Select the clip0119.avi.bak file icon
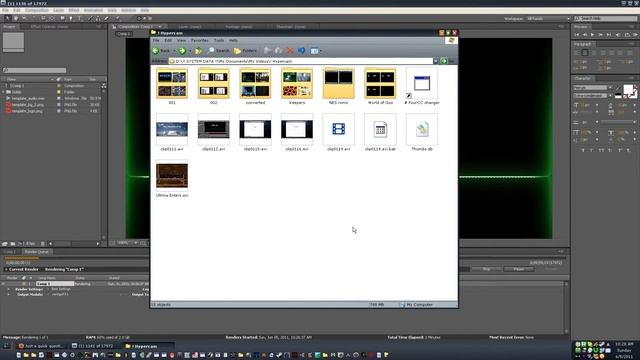Viewport: 640px width, 360px height. pos(380,130)
